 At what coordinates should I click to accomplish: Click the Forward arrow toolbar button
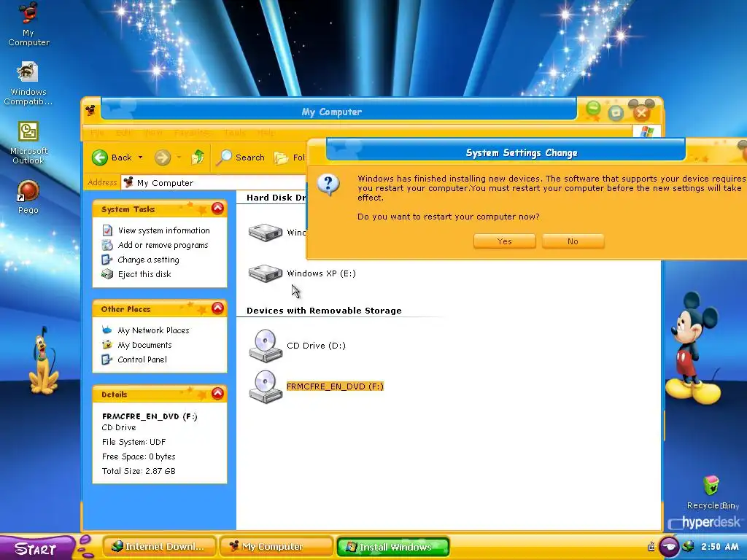coord(163,157)
